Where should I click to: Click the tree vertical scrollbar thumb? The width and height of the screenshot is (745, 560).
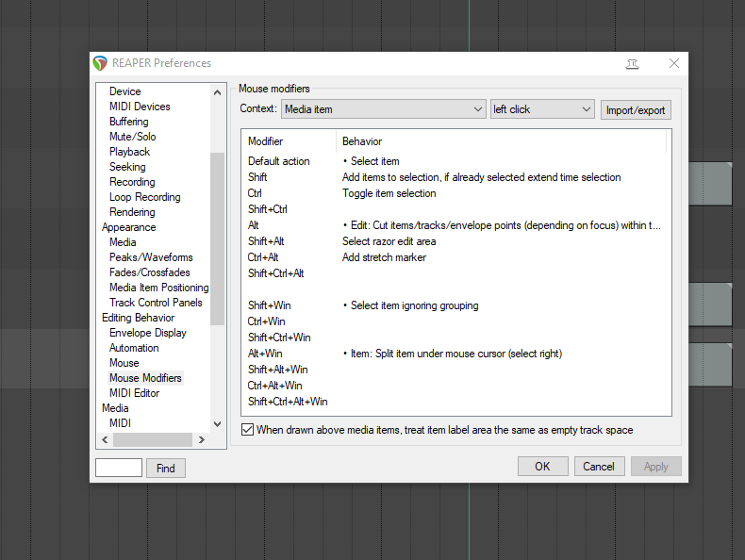tap(217, 239)
